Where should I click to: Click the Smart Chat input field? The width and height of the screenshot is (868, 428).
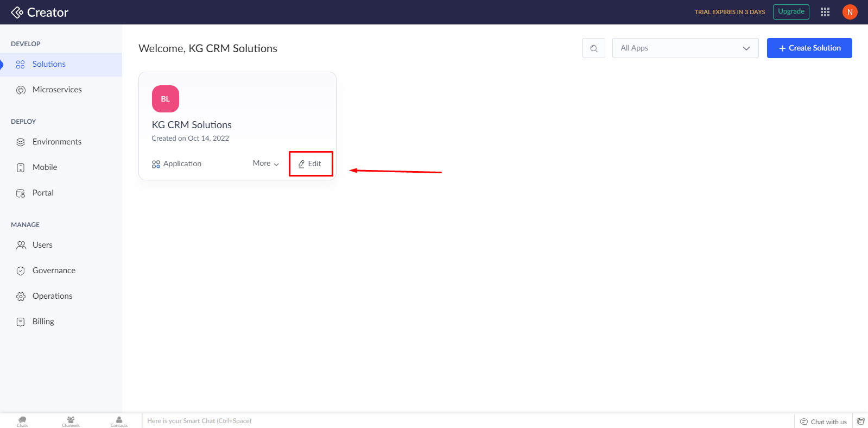[468, 421]
